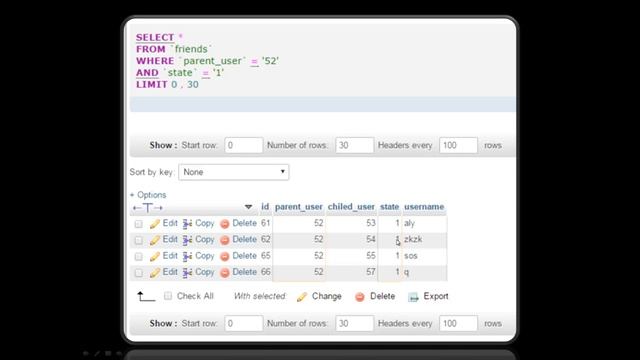640x360 pixels.
Task: Click the pencil Edit icon in row 61
Action: [x=155, y=224]
